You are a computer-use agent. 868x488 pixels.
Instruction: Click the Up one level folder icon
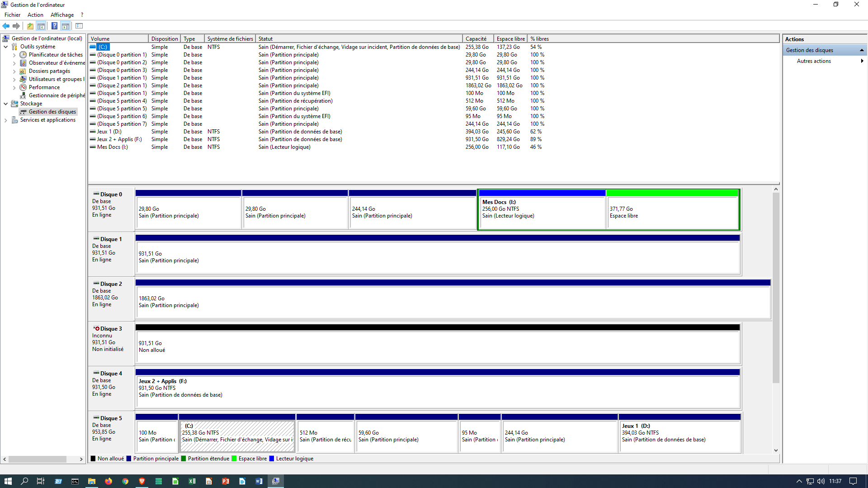tap(30, 26)
